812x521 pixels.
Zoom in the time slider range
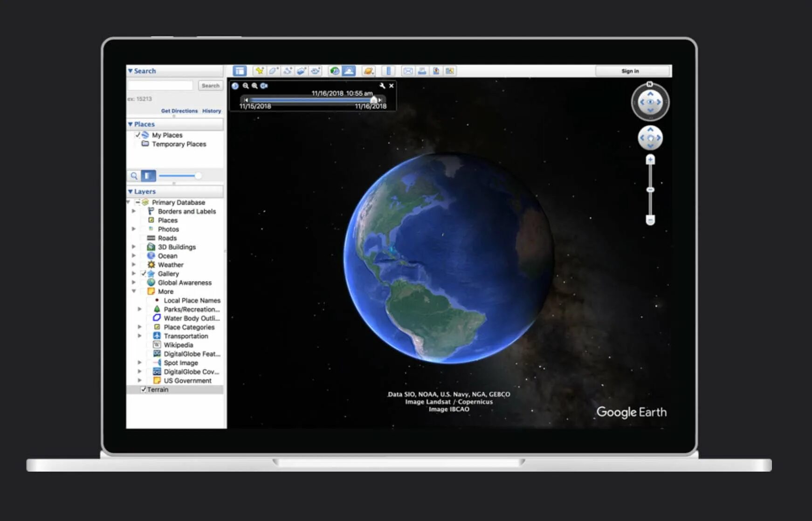(x=255, y=86)
